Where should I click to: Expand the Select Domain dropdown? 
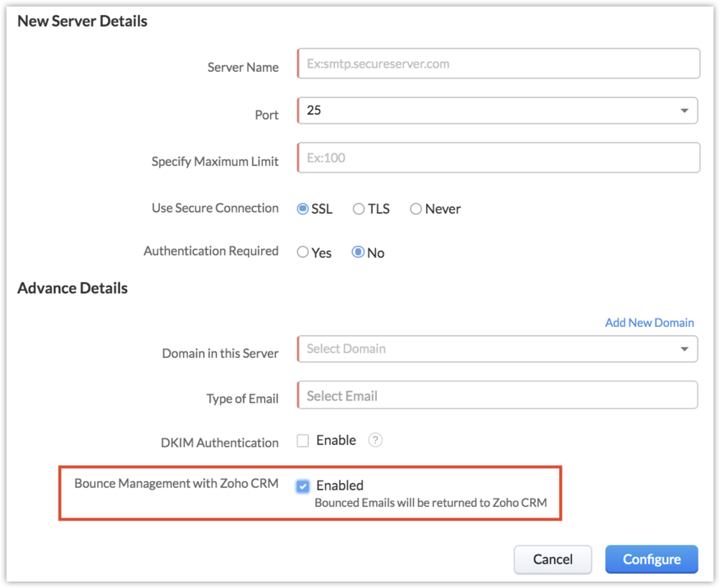[498, 349]
